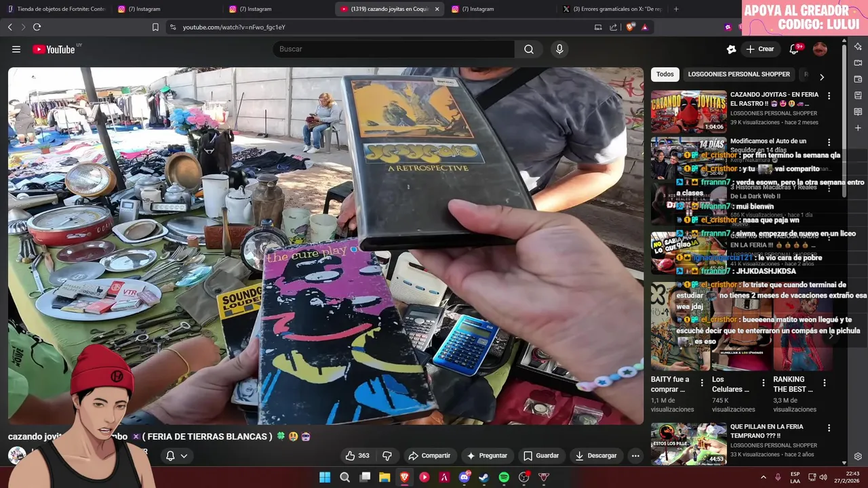The height and width of the screenshot is (488, 868).
Task: Click the Crear button
Action: 759,49
